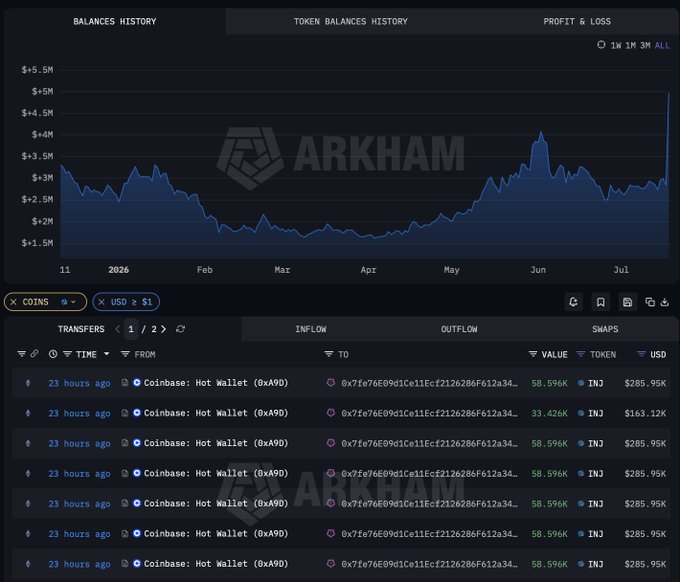Click the $163.12K USD amount

click(645, 413)
